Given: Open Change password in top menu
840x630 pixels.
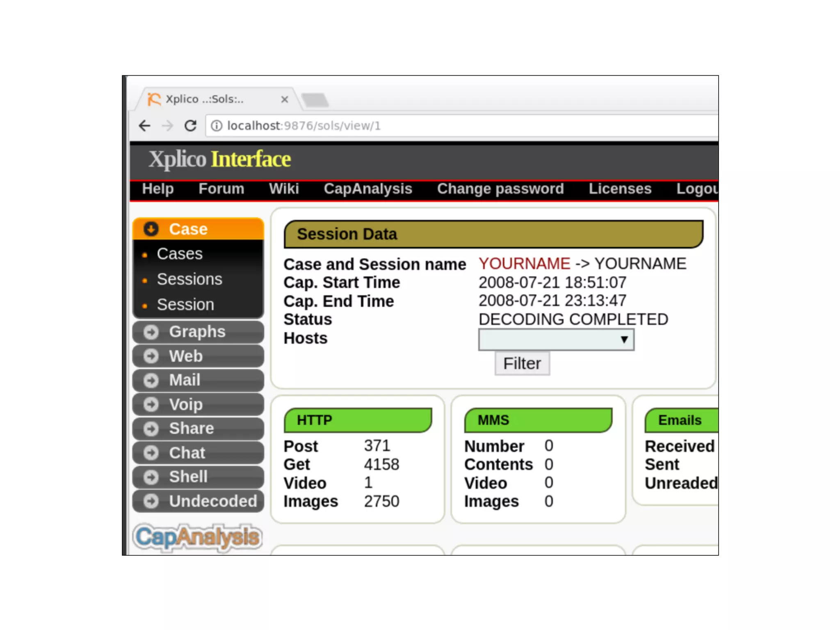Looking at the screenshot, I should pyautogui.click(x=500, y=189).
